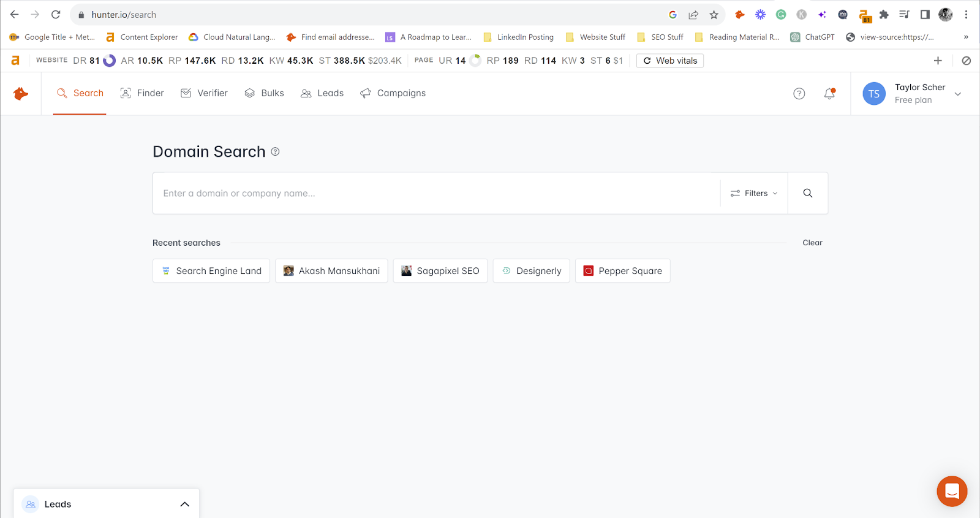Open the Campaigns tab
The image size is (980, 518).
tap(393, 93)
